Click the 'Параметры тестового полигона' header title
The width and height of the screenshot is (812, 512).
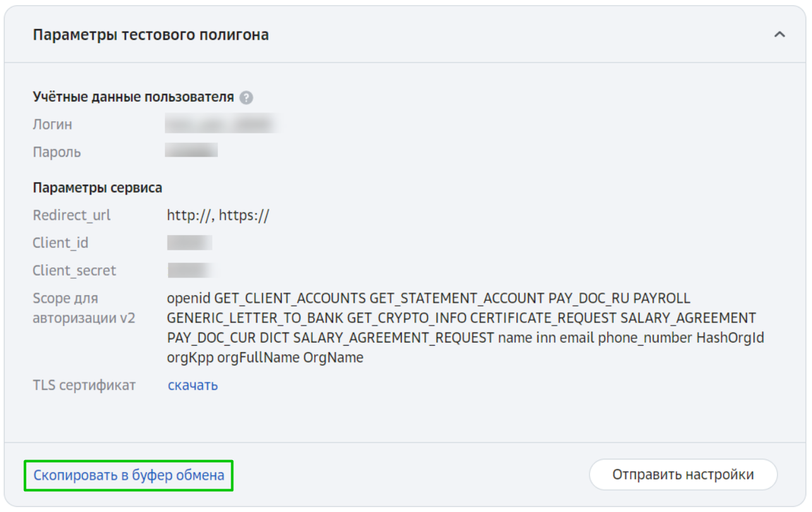tap(150, 35)
